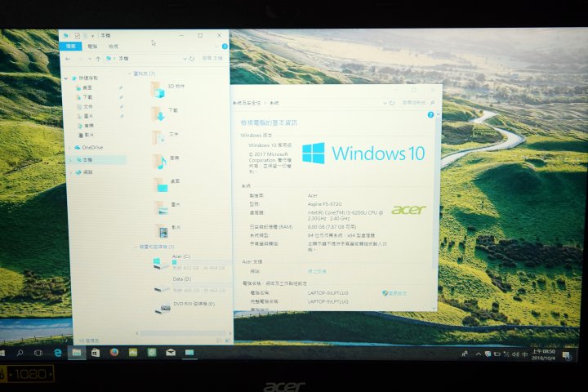Click System and Security breadcrumb

click(247, 103)
